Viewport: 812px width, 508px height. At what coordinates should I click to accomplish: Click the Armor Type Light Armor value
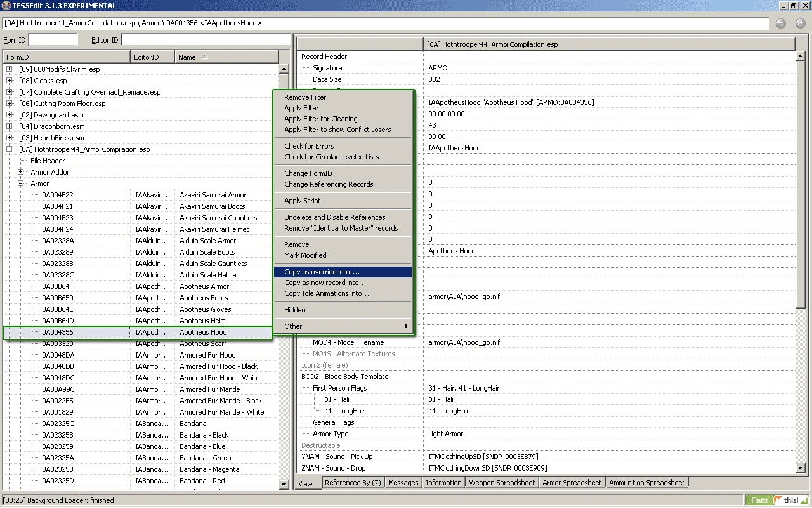tap(446, 434)
